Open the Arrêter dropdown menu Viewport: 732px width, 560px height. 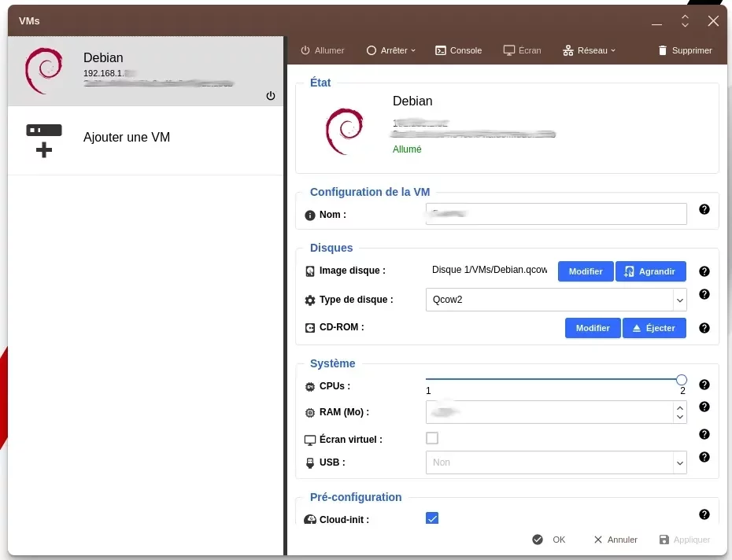pyautogui.click(x=390, y=50)
